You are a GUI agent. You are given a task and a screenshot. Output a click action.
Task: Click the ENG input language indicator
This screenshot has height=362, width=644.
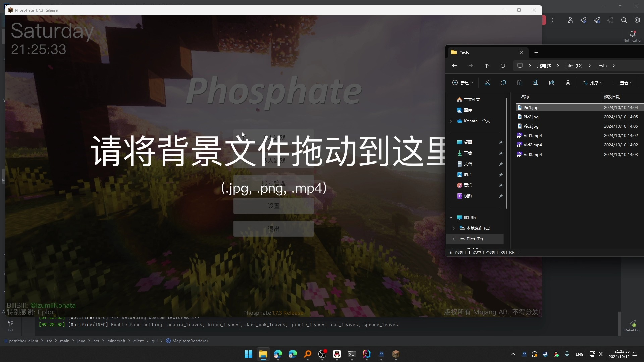[x=579, y=354]
